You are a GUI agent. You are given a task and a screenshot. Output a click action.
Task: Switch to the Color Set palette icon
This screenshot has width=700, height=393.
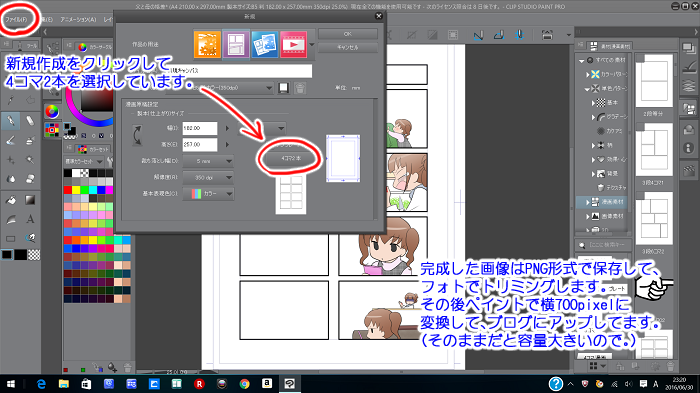[x=52, y=130]
